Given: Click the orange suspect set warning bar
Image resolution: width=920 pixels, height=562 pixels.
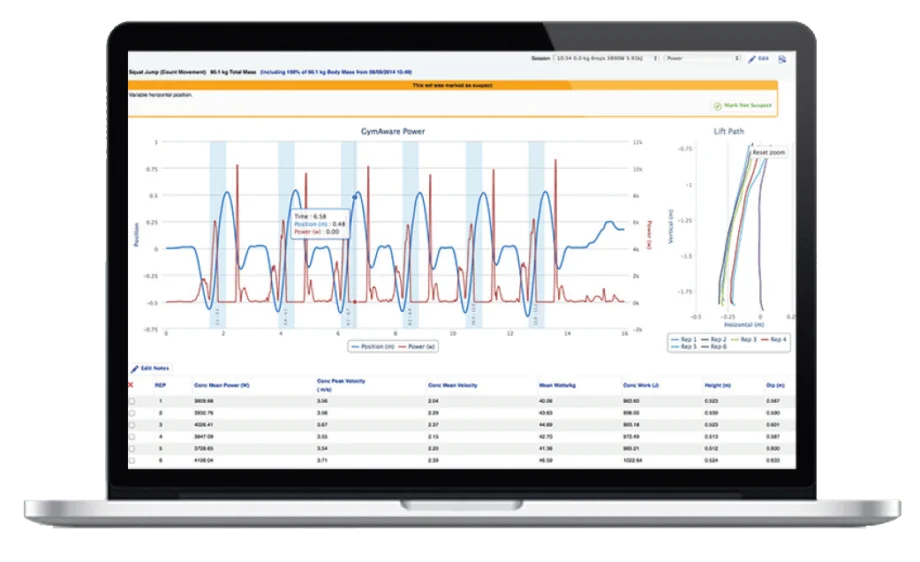Looking at the screenshot, I should (x=452, y=85).
